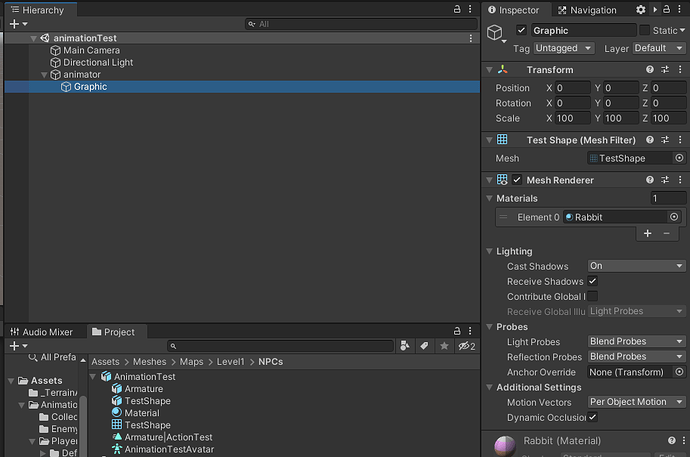Image resolution: width=690 pixels, height=457 pixels.
Task: Open Hierarchy create plus menu
Action: 18,24
